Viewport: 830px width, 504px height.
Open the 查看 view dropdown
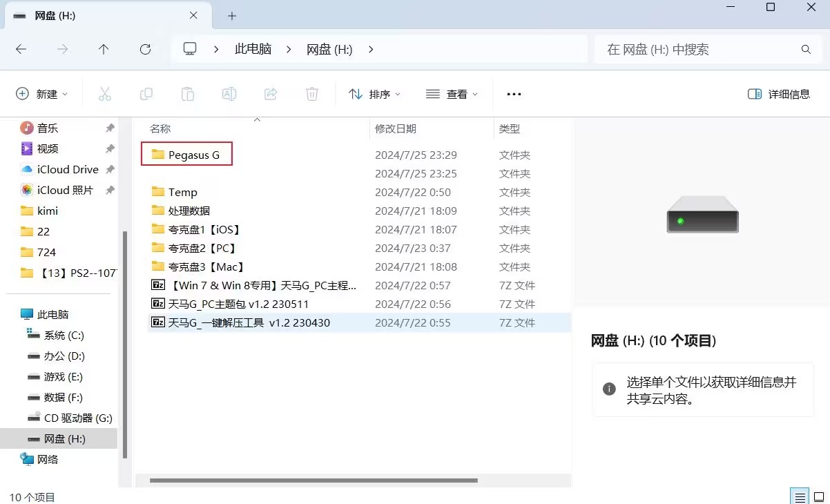[452, 94]
